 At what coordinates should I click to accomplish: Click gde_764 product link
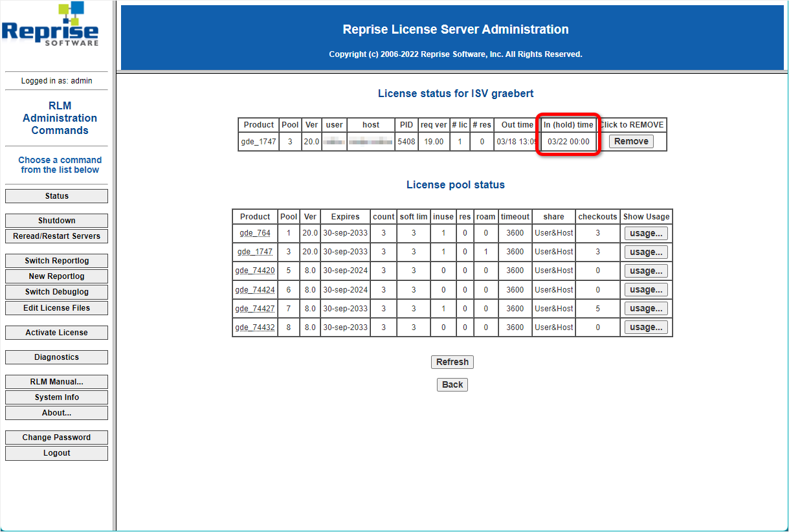[x=255, y=233]
